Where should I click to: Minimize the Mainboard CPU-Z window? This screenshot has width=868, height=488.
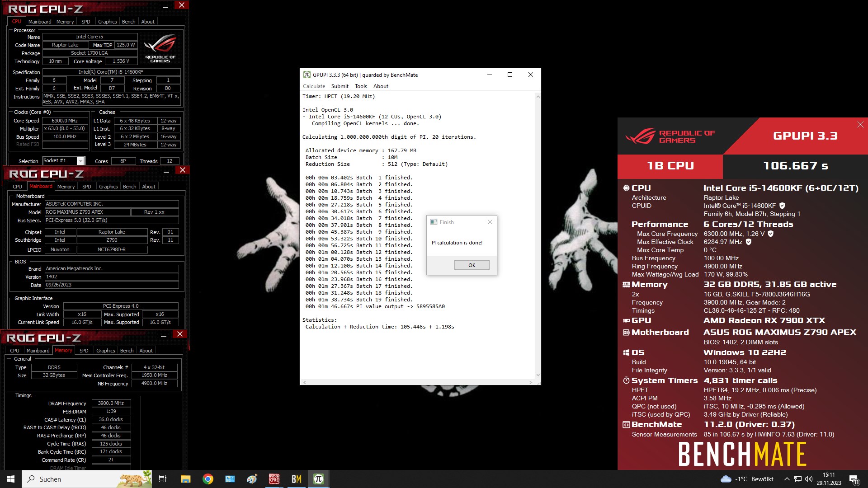166,172
